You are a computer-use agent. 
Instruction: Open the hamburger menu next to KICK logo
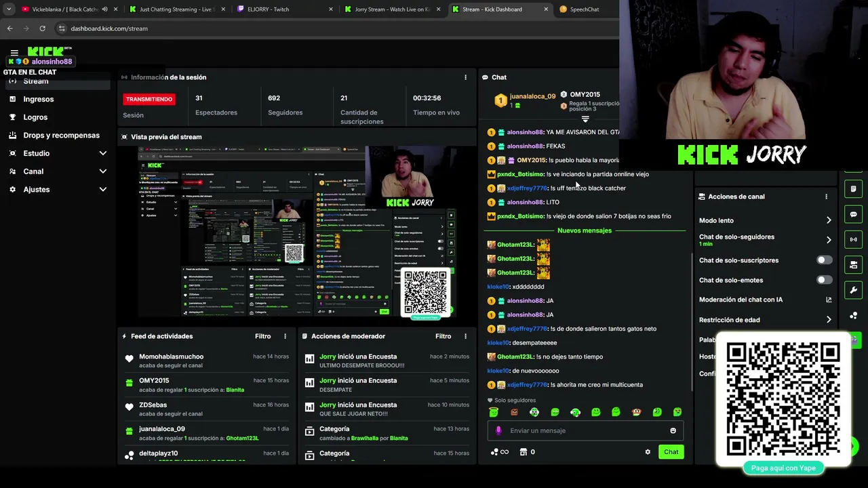[x=14, y=53]
